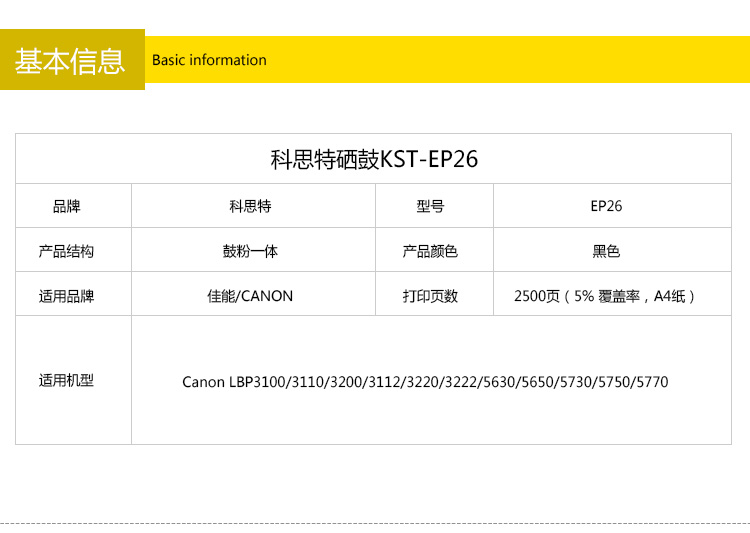Click the 'Basic information' subtitle text
Image resolution: width=750 pixels, height=533 pixels.
pos(209,60)
